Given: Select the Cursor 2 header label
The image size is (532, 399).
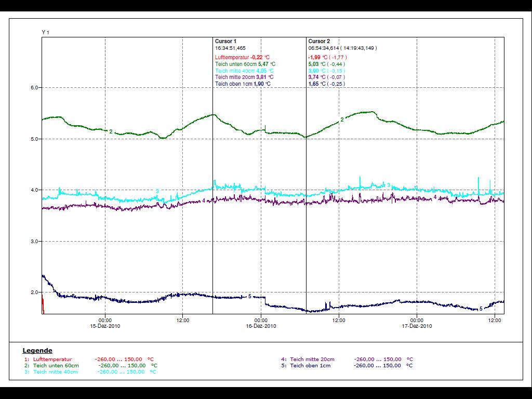Looking at the screenshot, I should coord(319,41).
